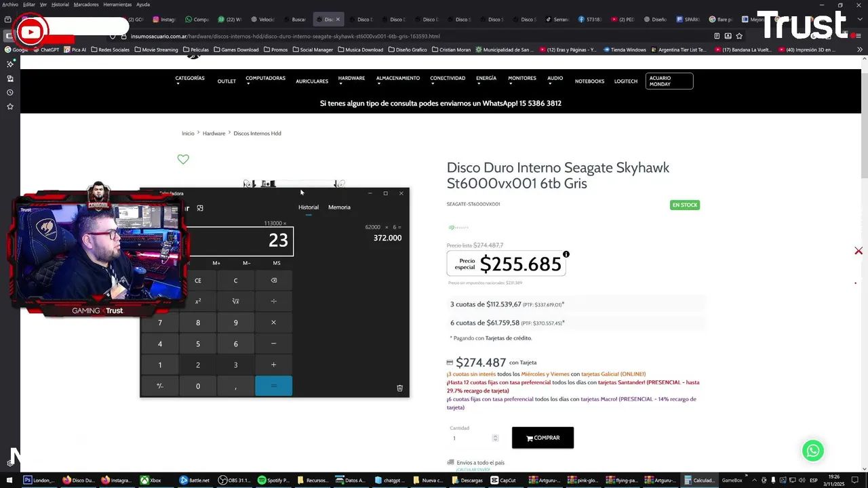
Task: Switch to calculator Memoria tab
Action: pos(339,207)
